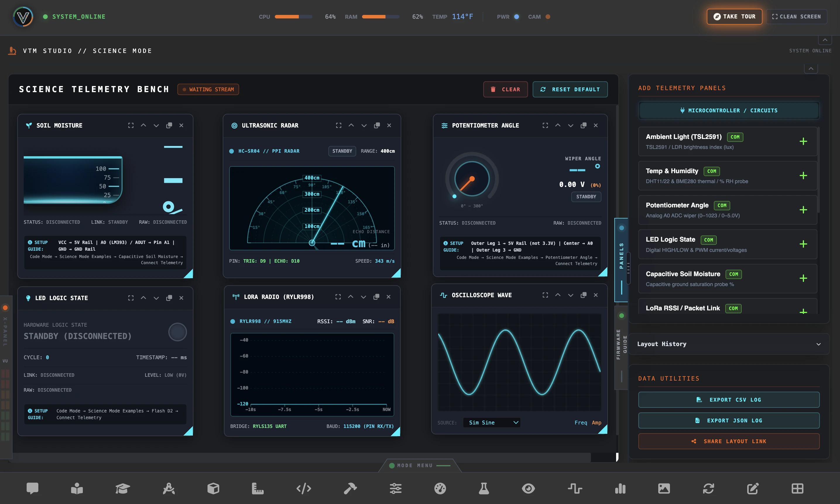Maximize the LoRa Radio panel
The height and width of the screenshot is (504, 840).
coord(338,297)
